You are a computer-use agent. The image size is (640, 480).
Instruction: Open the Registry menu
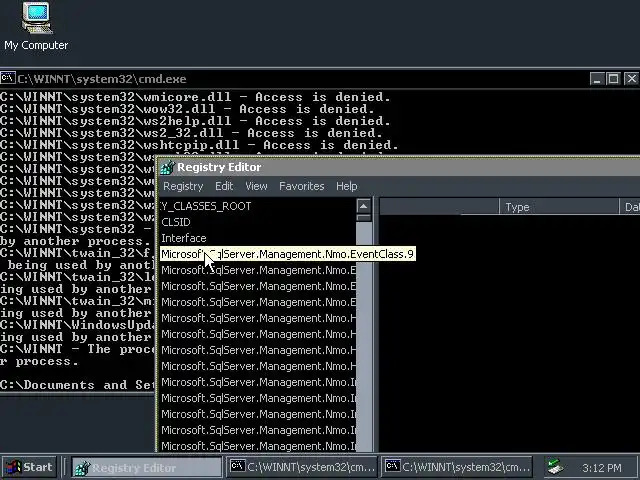[x=183, y=186]
